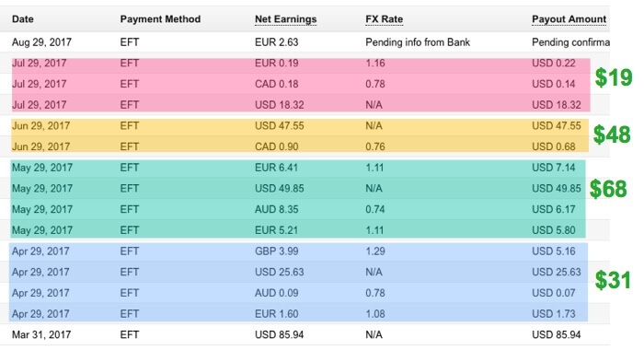This screenshot has height=350, width=644.
Task: Select the EUR 1.60 net earnings cell
Action: [x=276, y=314]
